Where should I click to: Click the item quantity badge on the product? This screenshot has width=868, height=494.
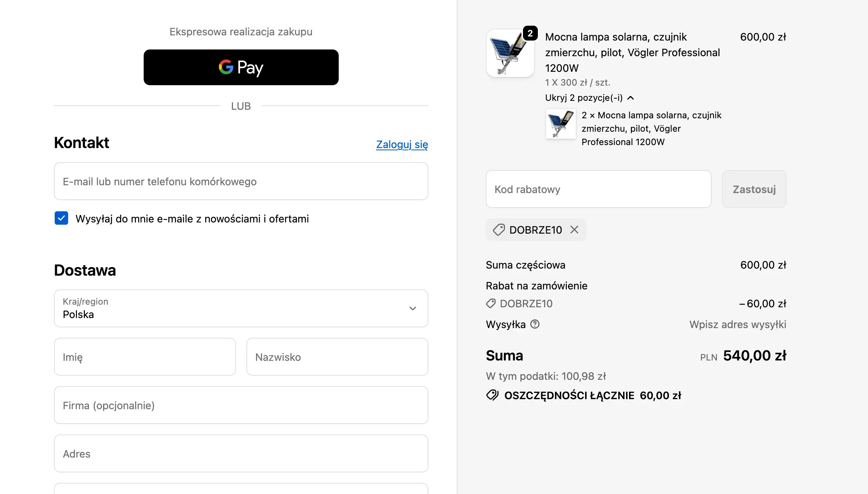click(530, 33)
